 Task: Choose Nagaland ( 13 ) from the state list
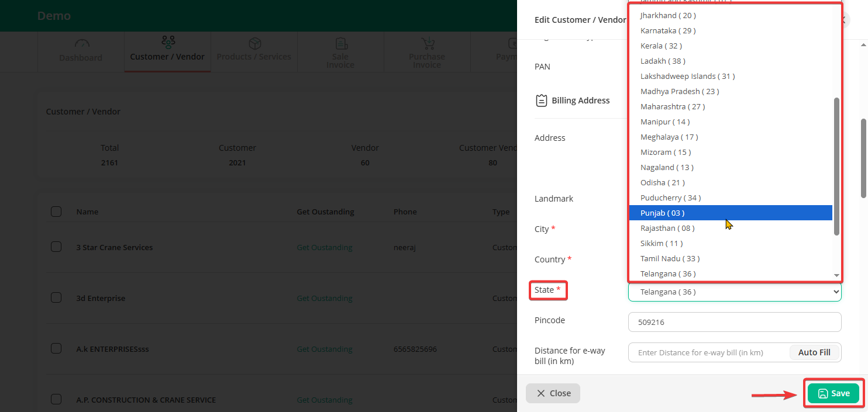tap(731, 167)
